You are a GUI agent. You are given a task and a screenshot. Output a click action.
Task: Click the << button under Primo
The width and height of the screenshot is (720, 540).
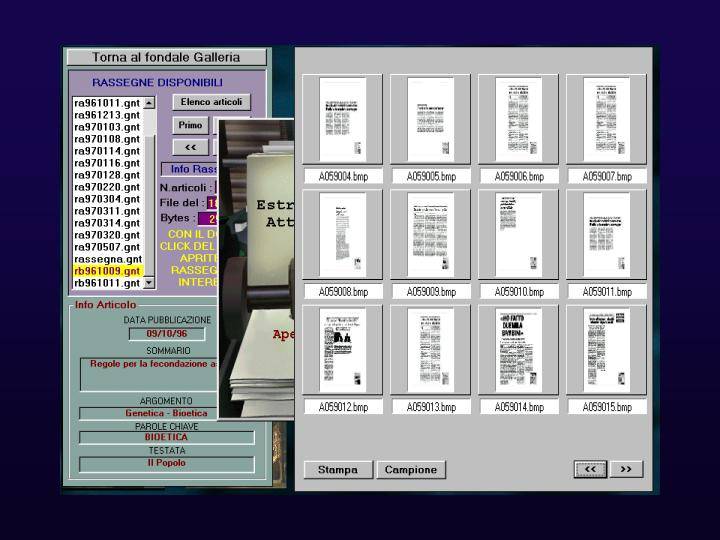[190, 147]
